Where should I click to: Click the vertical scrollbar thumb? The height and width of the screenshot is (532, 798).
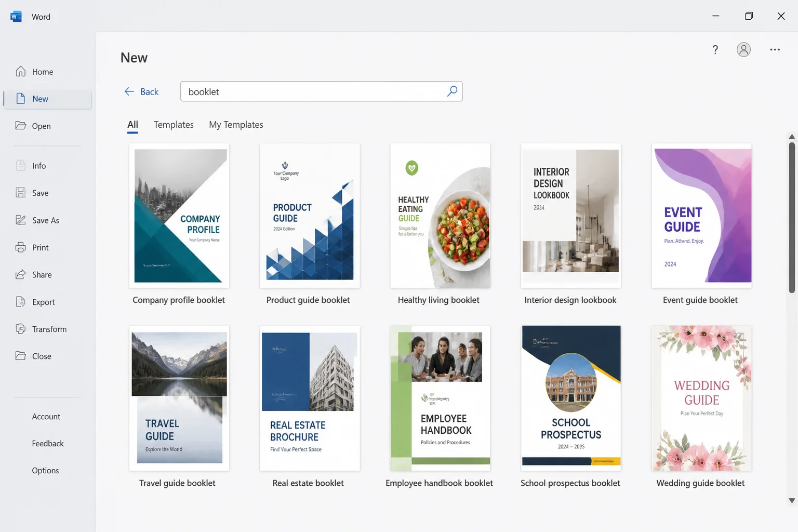click(x=792, y=217)
